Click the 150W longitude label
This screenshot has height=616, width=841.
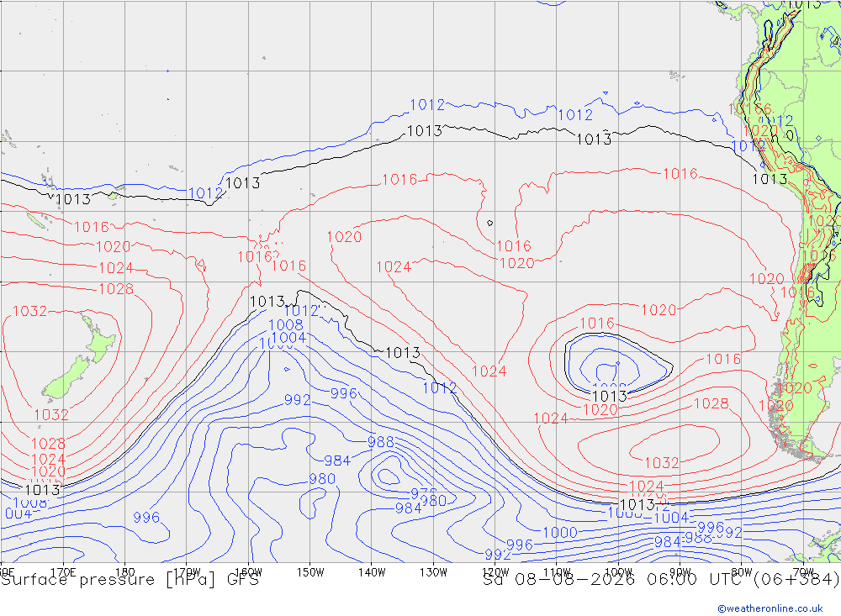[x=310, y=572]
